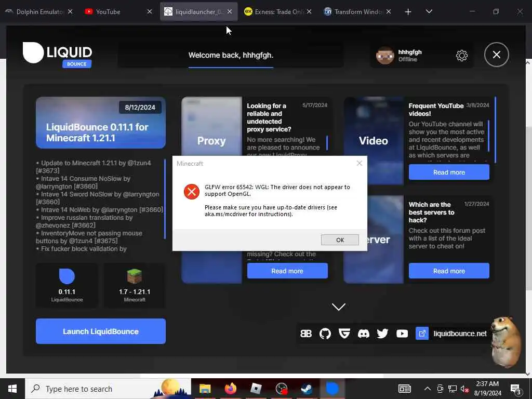Viewport: 532px width, 399px height.
Task: Open the hhhgfgh account avatar
Action: point(385,55)
